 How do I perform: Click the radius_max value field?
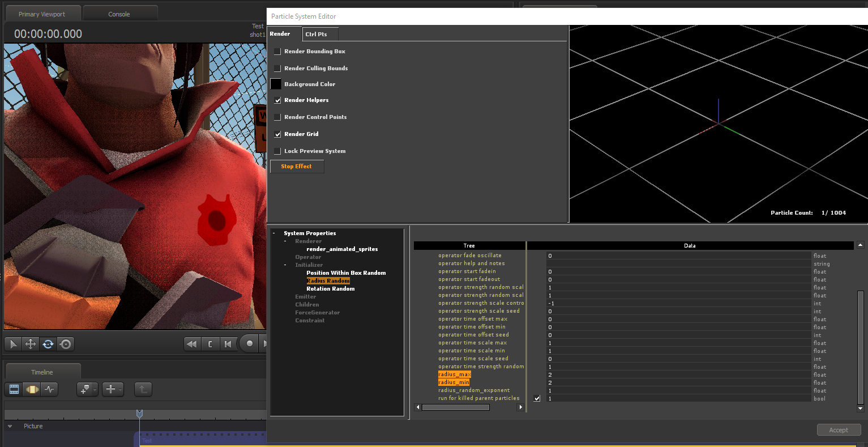tap(679, 374)
